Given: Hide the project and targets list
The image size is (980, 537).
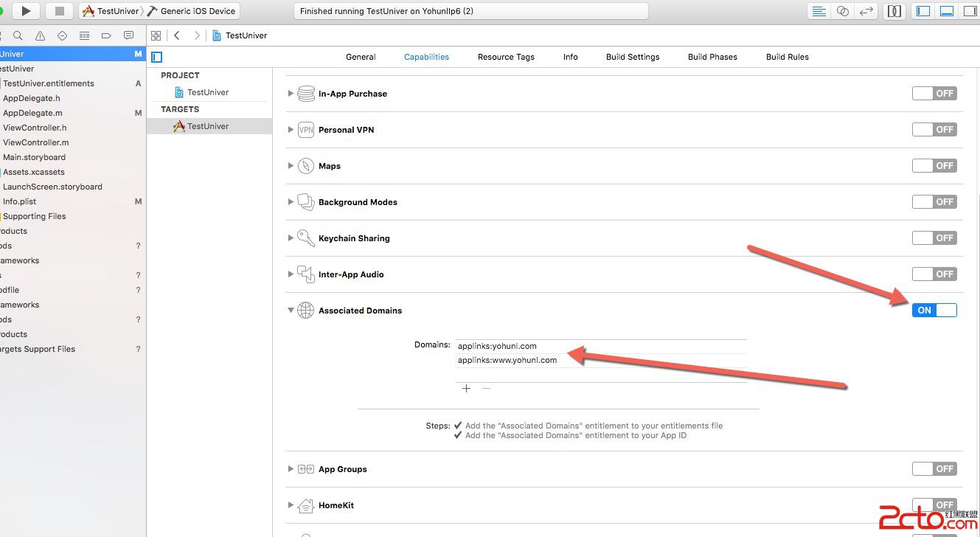Looking at the screenshot, I should point(156,57).
